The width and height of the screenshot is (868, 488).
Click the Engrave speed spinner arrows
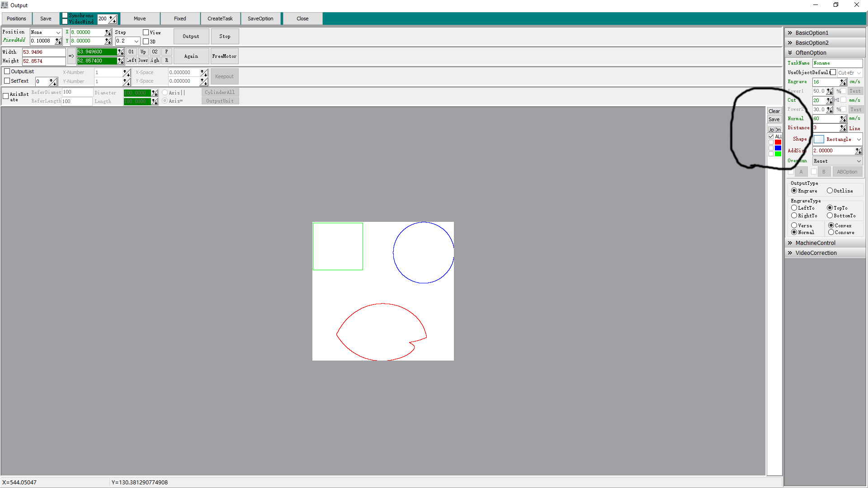(843, 82)
